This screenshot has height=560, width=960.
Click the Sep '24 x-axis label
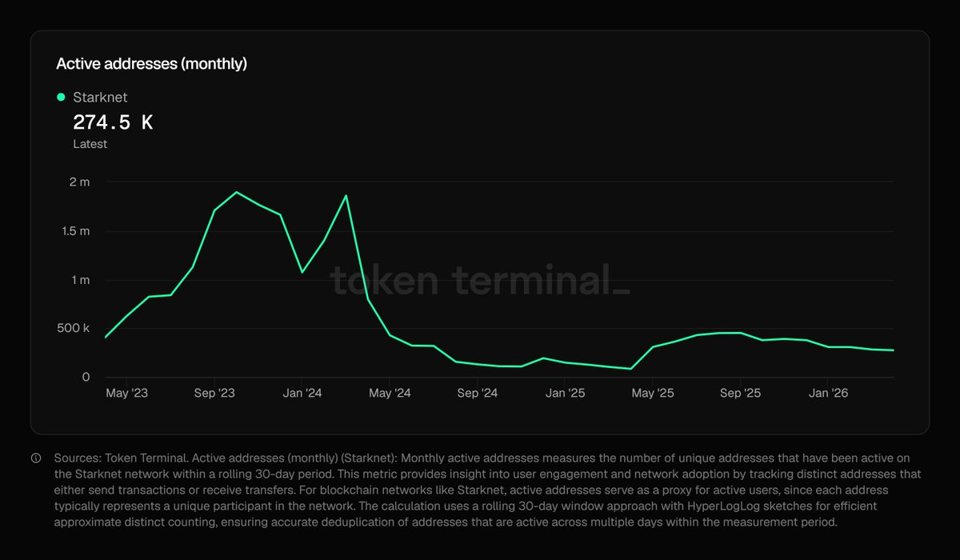[478, 394]
